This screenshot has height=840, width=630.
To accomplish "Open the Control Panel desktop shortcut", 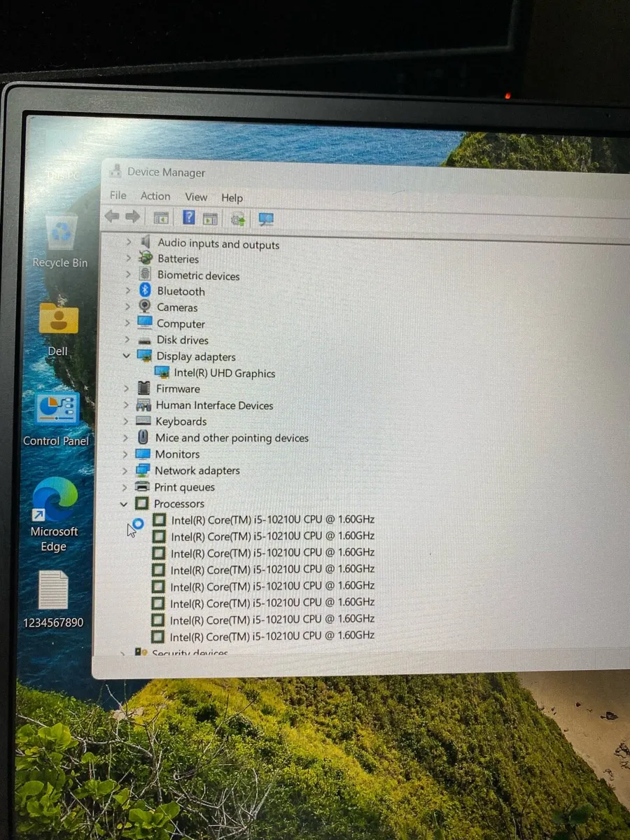I will (x=57, y=419).
